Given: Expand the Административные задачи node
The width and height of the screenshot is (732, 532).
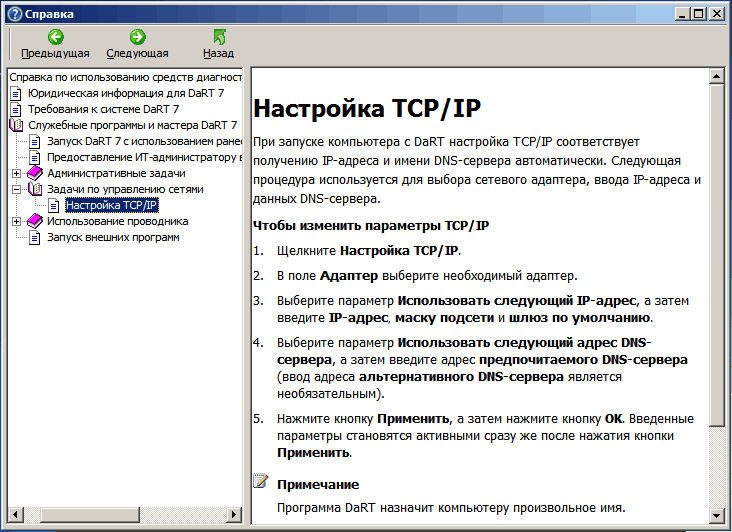Looking at the screenshot, I should 16,173.
